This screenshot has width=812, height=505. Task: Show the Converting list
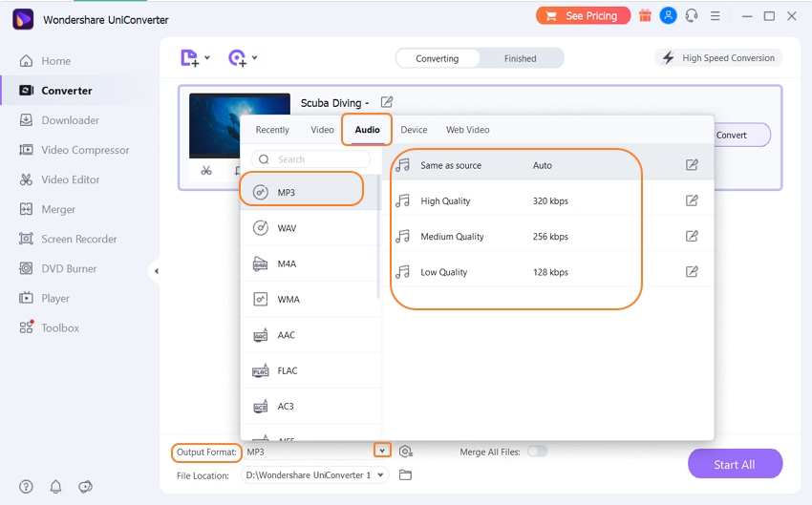point(438,58)
